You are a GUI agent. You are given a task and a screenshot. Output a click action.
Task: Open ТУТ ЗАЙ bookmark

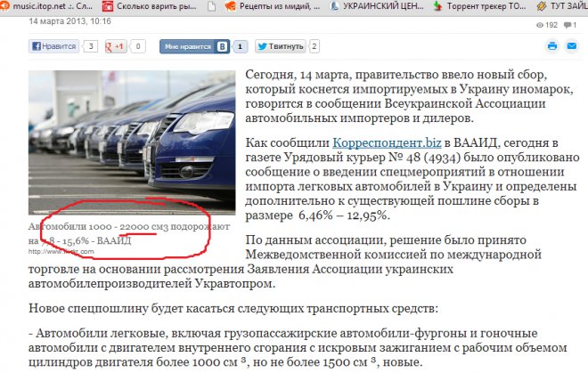[562, 6]
